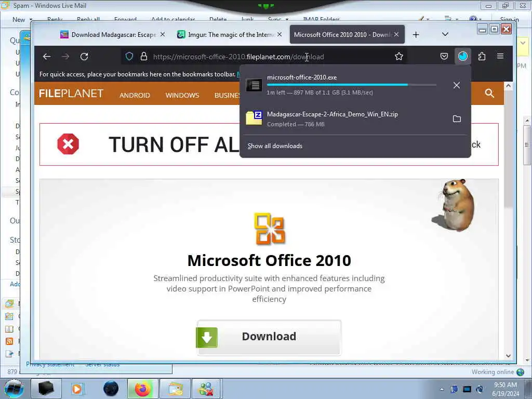Click the Firefox address bar URL
The width and height of the screenshot is (532, 399).
(238, 57)
